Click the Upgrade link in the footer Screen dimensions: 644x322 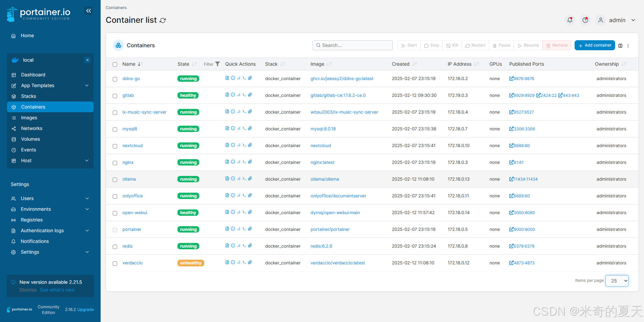click(86, 310)
